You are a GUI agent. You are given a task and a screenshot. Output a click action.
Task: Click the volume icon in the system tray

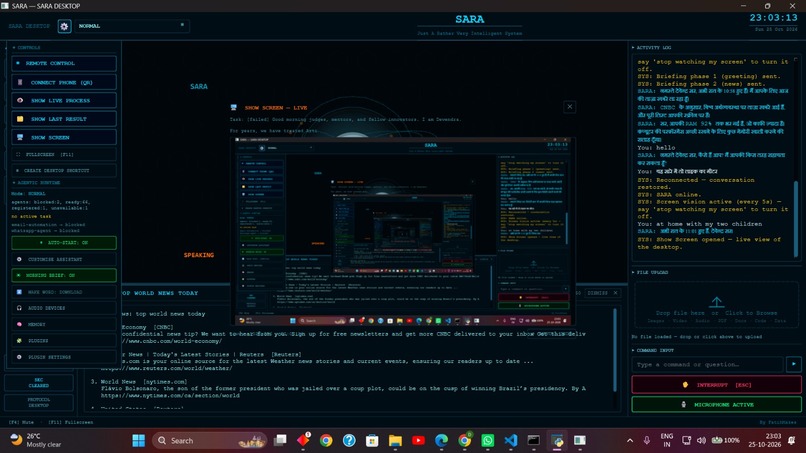pos(701,441)
